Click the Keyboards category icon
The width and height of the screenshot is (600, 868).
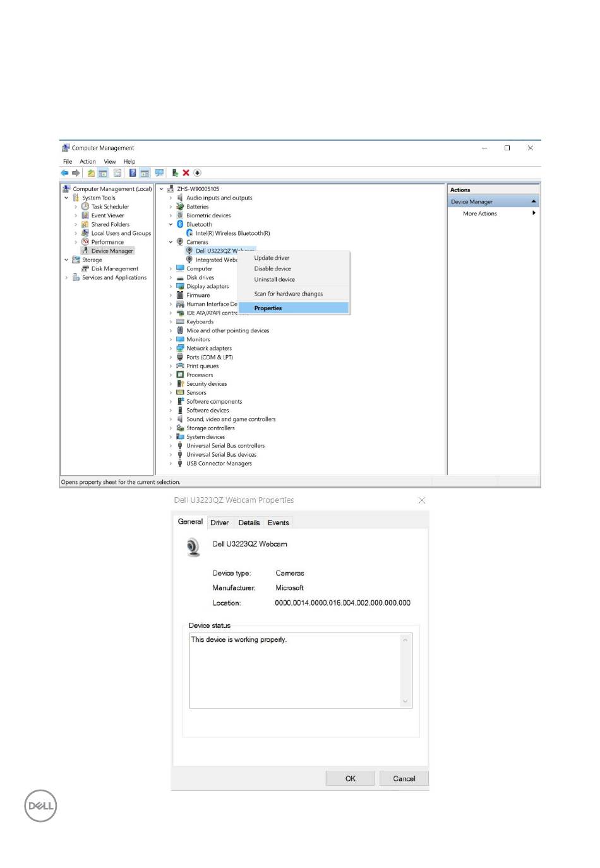(x=180, y=322)
